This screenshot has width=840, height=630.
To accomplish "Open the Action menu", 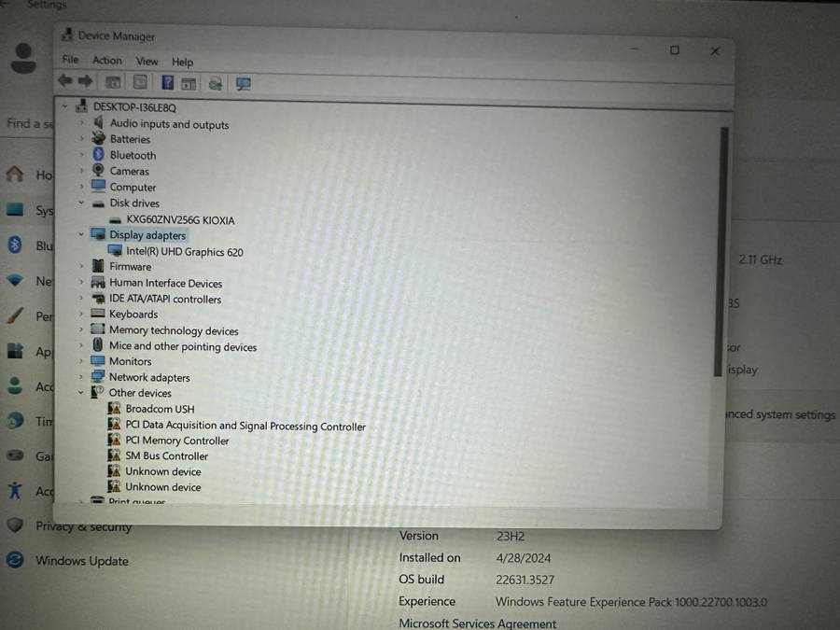I will (x=106, y=61).
